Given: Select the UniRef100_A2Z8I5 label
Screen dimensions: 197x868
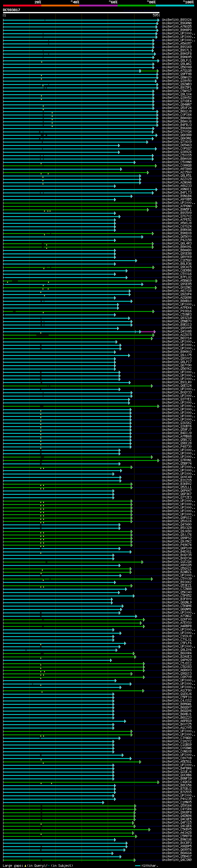Looking at the screenshot, I should pyautogui.click(x=177, y=335).
